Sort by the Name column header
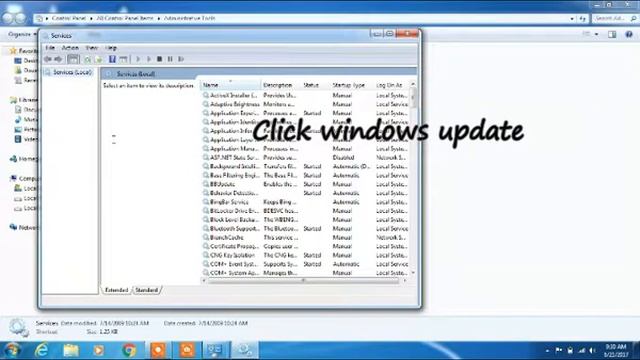 pos(230,85)
